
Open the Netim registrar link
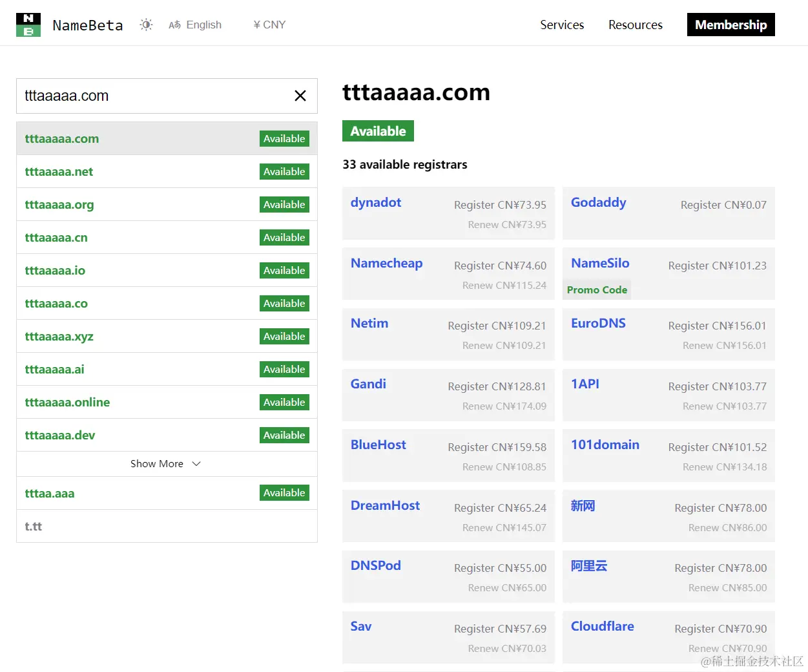pos(369,323)
